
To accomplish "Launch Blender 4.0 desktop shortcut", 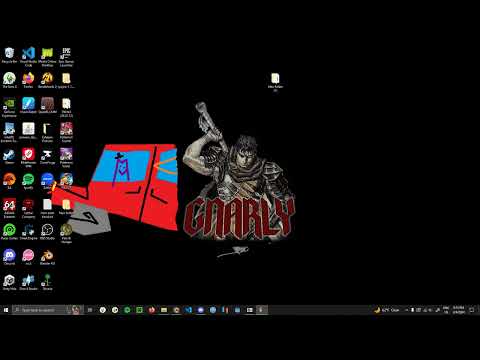I will 47,257.
